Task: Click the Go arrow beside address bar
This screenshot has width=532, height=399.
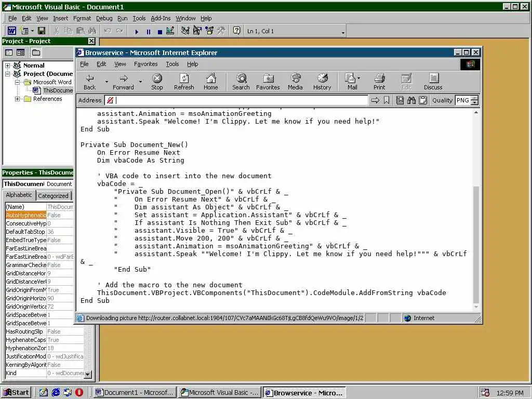Action: coord(375,100)
